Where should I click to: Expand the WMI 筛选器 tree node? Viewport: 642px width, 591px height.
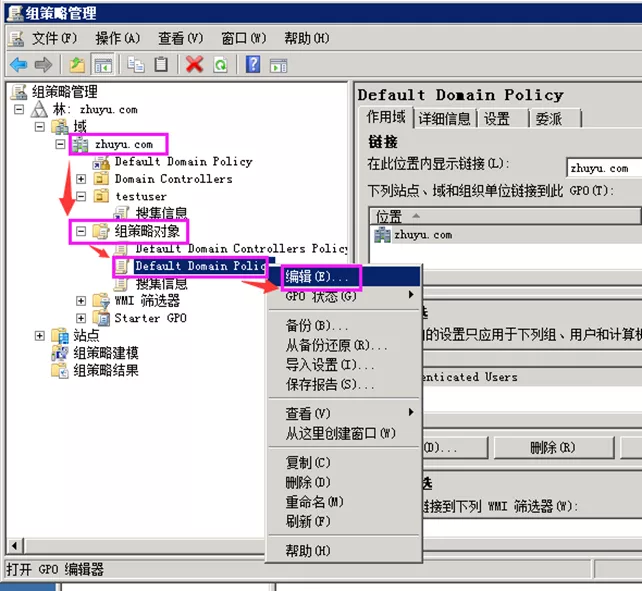pos(81,301)
